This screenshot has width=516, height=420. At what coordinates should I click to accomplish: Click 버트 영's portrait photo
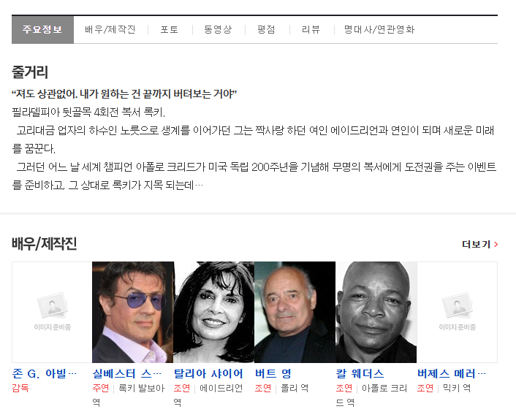tap(295, 312)
